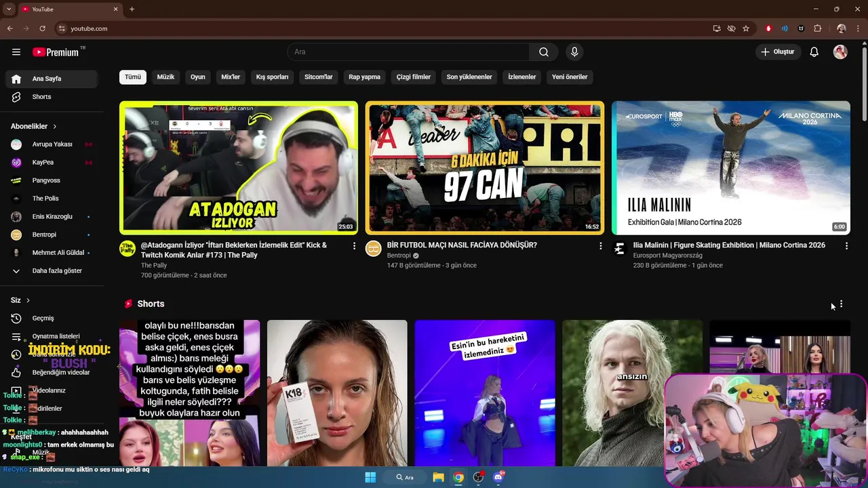Select the Tümü filter chip

[133, 77]
